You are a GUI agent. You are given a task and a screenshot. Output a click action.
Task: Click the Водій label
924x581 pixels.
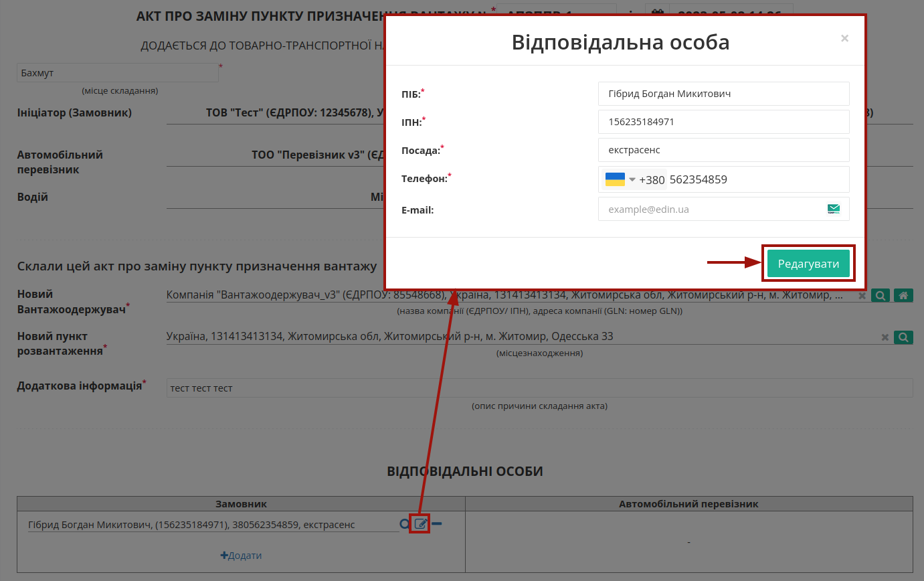pyautogui.click(x=33, y=197)
